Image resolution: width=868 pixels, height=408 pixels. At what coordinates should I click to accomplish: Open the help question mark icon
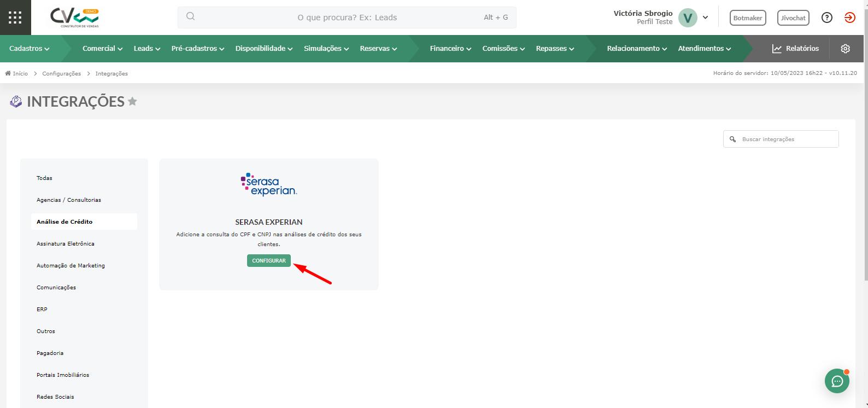827,18
